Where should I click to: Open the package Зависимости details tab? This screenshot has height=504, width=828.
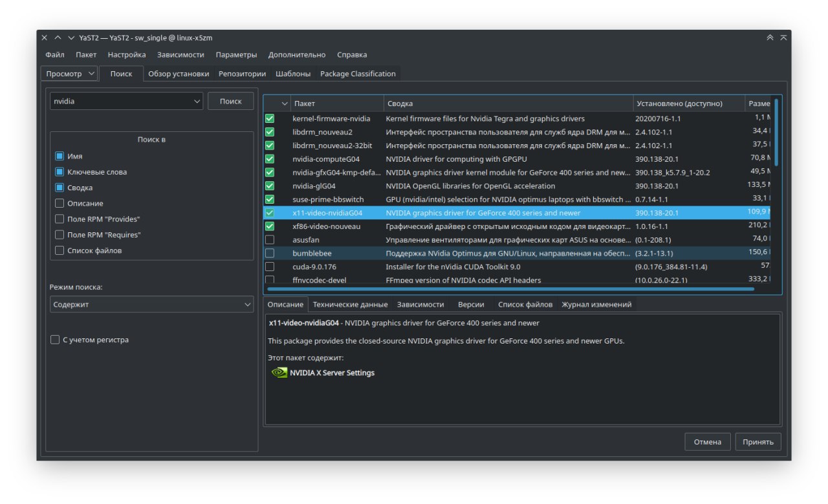pos(420,304)
